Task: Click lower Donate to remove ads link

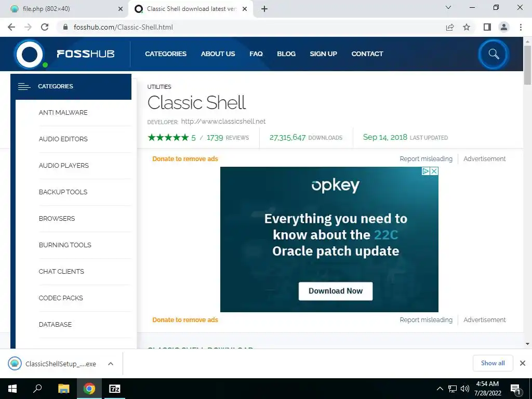Action: click(x=185, y=320)
